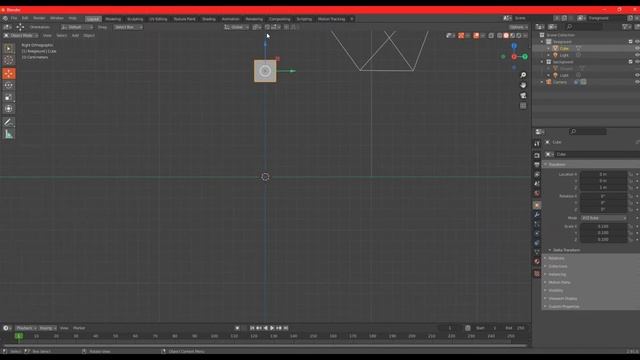This screenshot has width=640, height=360.
Task: Toggle visibility of Camera in outliner
Action: [637, 82]
